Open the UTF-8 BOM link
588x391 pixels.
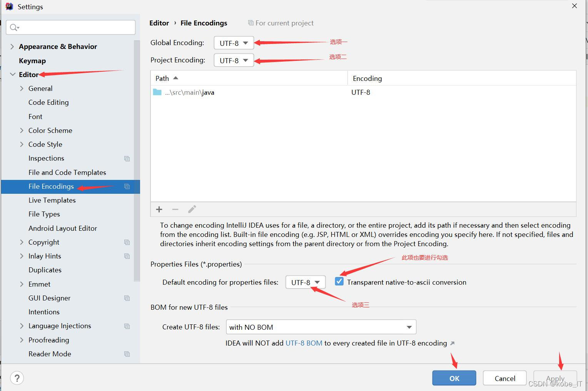pyautogui.click(x=304, y=343)
